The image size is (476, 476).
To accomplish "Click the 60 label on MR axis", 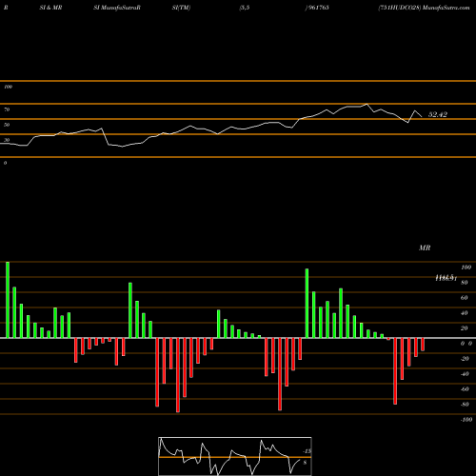I will (465, 298).
